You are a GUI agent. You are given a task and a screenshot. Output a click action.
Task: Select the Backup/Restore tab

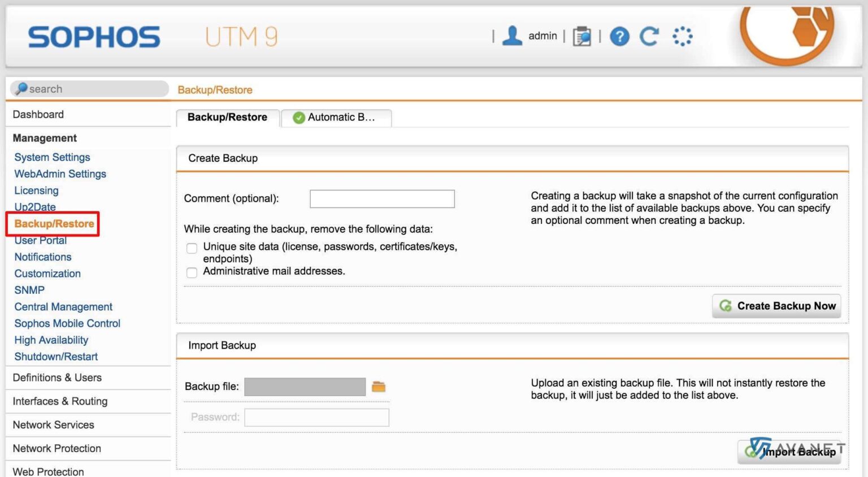pos(228,118)
